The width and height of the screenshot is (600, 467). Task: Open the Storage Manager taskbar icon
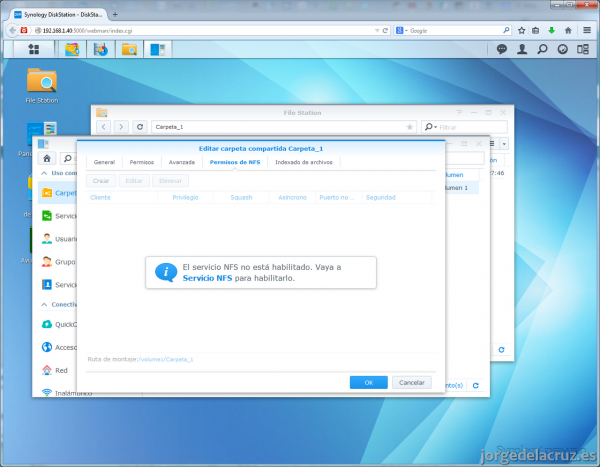(x=101, y=49)
